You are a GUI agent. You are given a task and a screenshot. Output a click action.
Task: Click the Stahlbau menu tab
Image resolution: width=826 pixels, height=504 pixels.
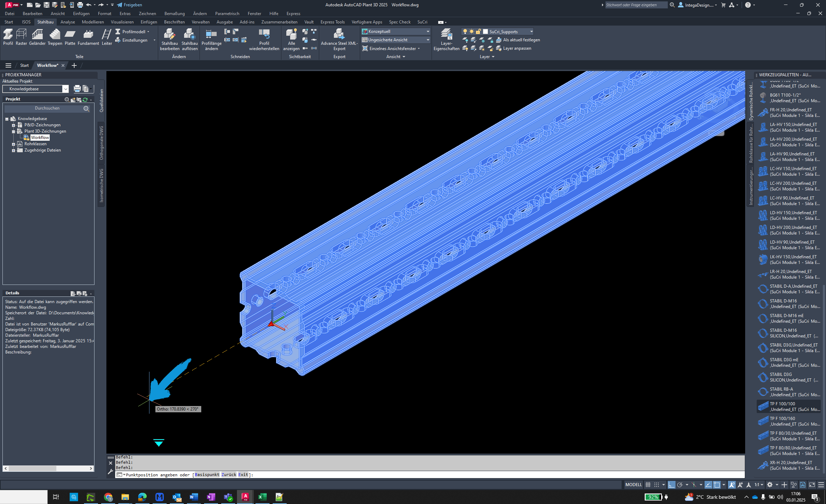[46, 22]
